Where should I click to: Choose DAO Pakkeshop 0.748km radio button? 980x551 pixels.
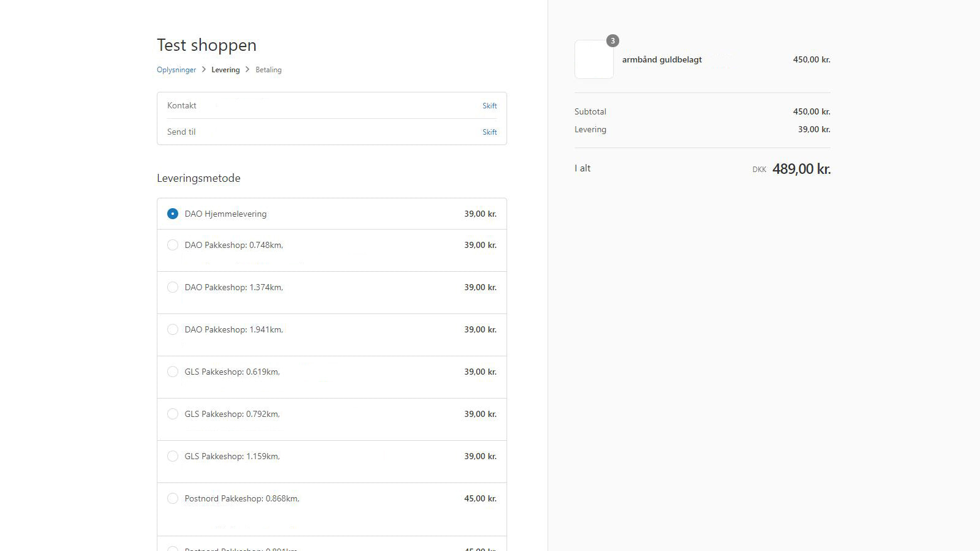click(x=173, y=245)
